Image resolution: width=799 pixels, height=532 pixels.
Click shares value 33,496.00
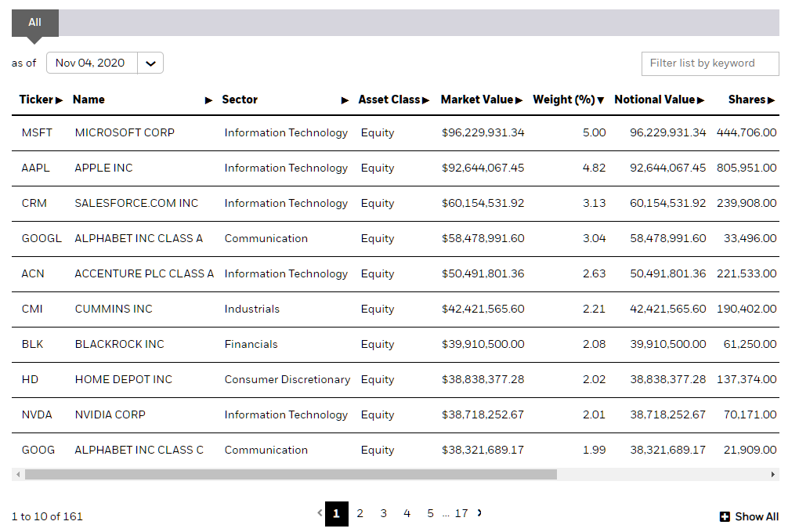click(750, 238)
